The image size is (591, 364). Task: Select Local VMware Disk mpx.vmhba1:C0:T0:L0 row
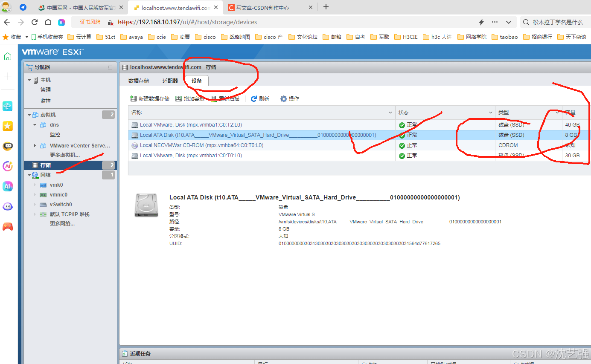359,156
